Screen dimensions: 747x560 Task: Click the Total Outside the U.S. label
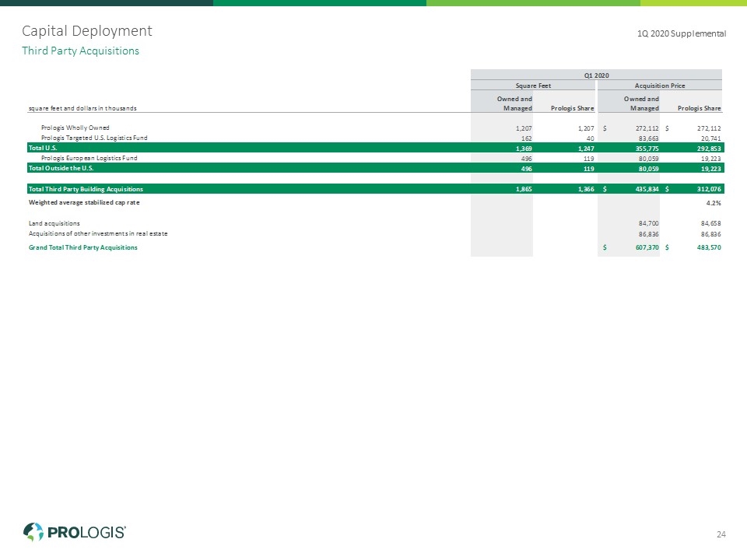(61, 168)
